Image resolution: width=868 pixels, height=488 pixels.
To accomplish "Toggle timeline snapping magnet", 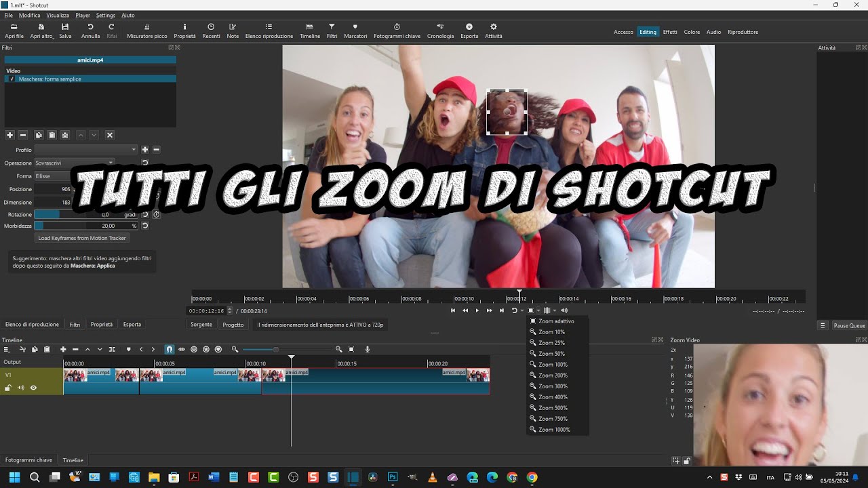I will (170, 349).
